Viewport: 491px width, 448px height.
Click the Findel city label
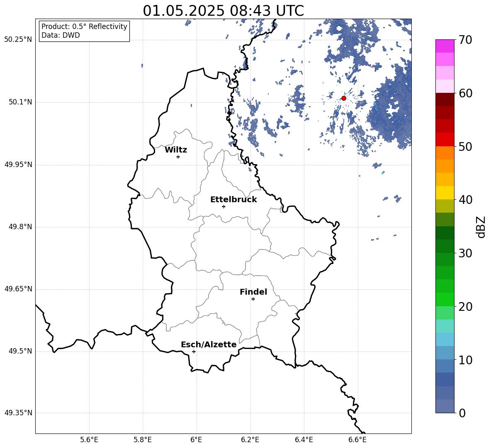(x=253, y=292)
